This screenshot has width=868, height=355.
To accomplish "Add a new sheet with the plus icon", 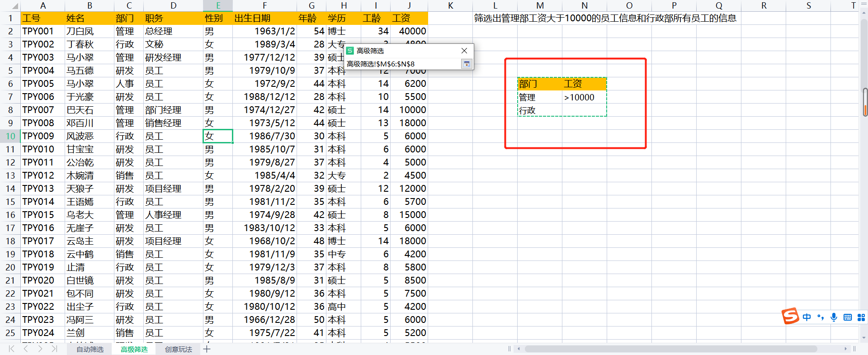I will pyautogui.click(x=207, y=349).
